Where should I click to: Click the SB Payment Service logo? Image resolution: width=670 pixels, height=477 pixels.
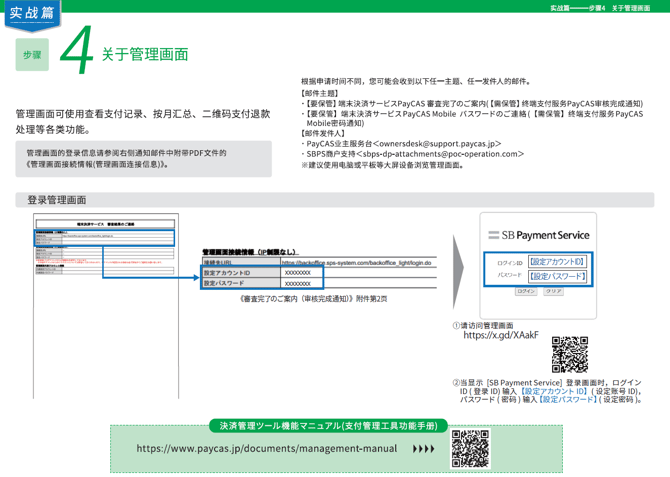click(x=539, y=234)
